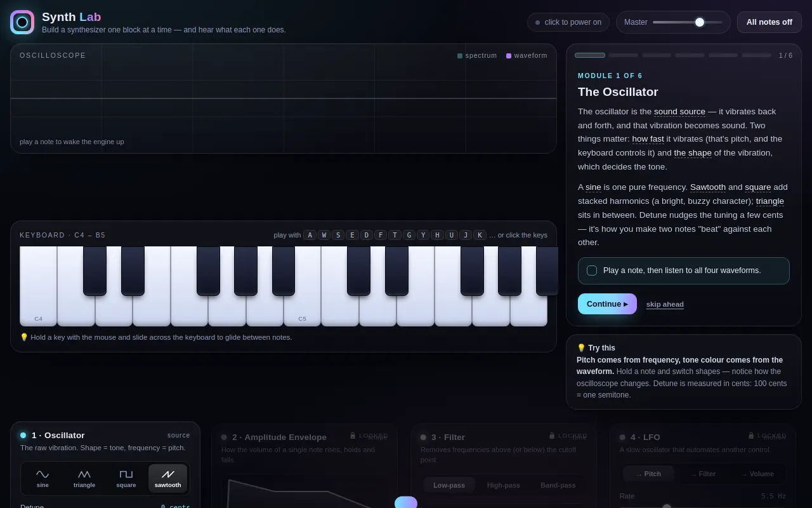The width and height of the screenshot is (812, 508).
Task: Select the High-pass filter tab
Action: click(x=504, y=485)
